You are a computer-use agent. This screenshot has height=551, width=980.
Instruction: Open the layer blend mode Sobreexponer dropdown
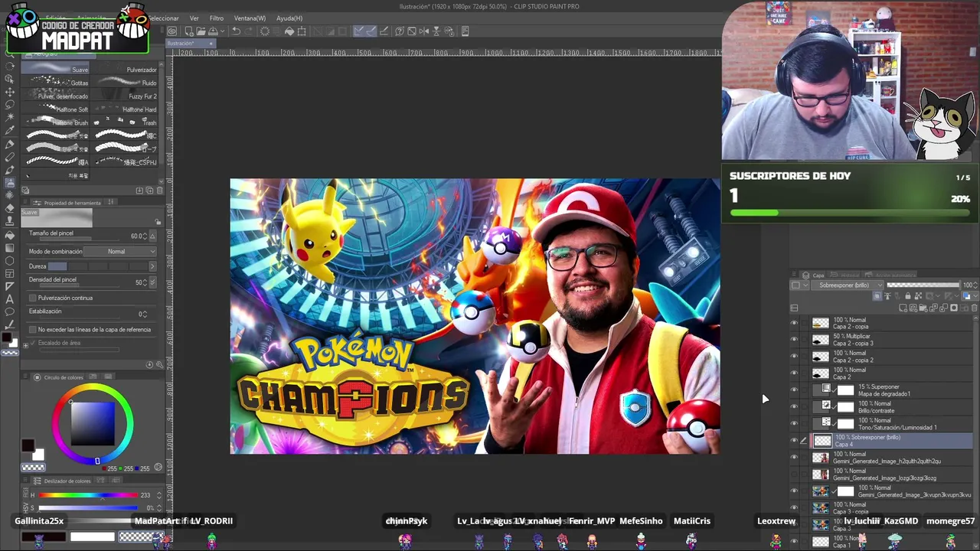pyautogui.click(x=847, y=285)
